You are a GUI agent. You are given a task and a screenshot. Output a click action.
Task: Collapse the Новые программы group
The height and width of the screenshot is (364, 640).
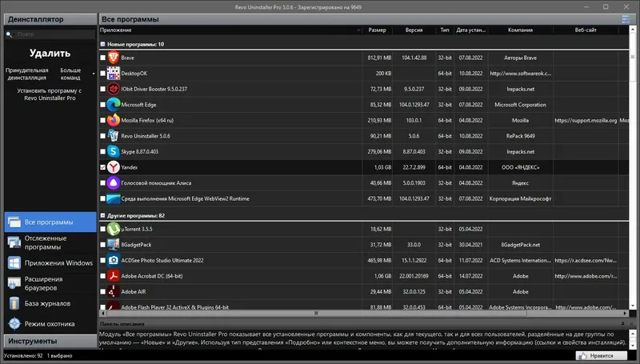(x=103, y=44)
